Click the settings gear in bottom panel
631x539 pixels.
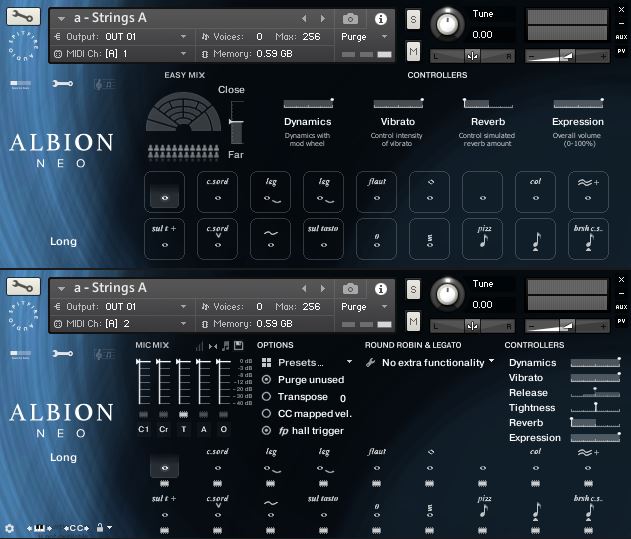tap(9, 528)
